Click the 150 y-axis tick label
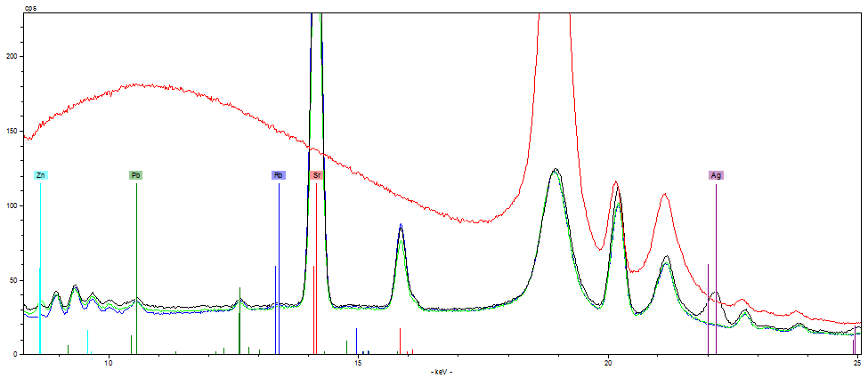 pos(13,131)
